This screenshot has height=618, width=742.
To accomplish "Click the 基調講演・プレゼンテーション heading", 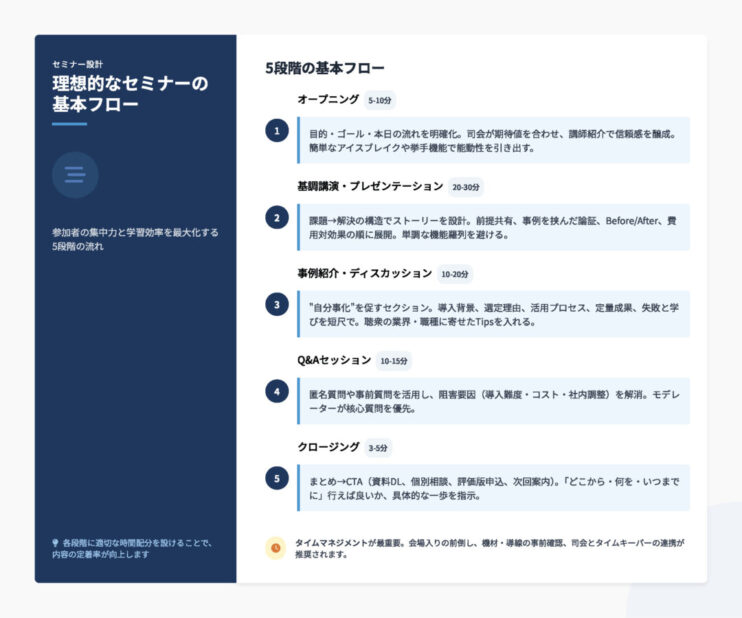I will click(x=369, y=186).
